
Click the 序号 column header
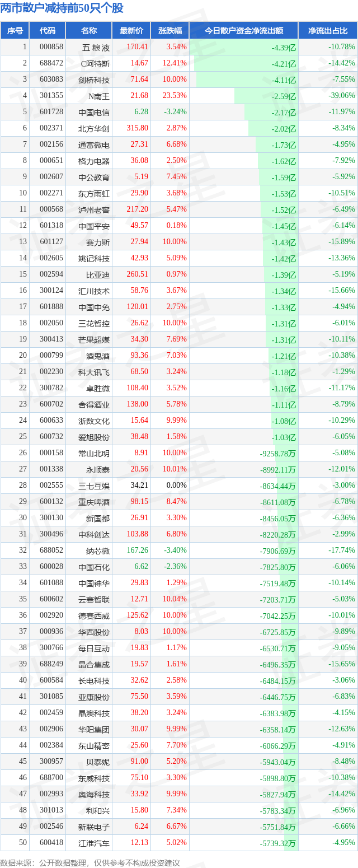(x=15, y=31)
